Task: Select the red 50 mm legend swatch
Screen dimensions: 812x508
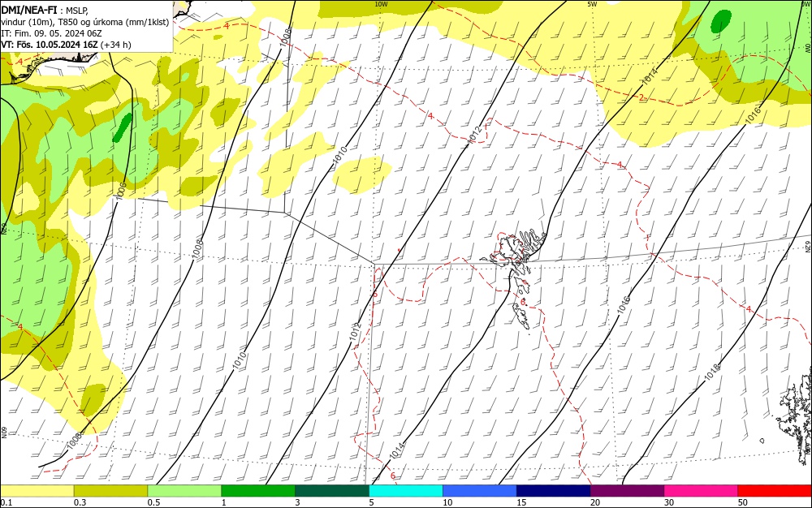Action: 775,491
